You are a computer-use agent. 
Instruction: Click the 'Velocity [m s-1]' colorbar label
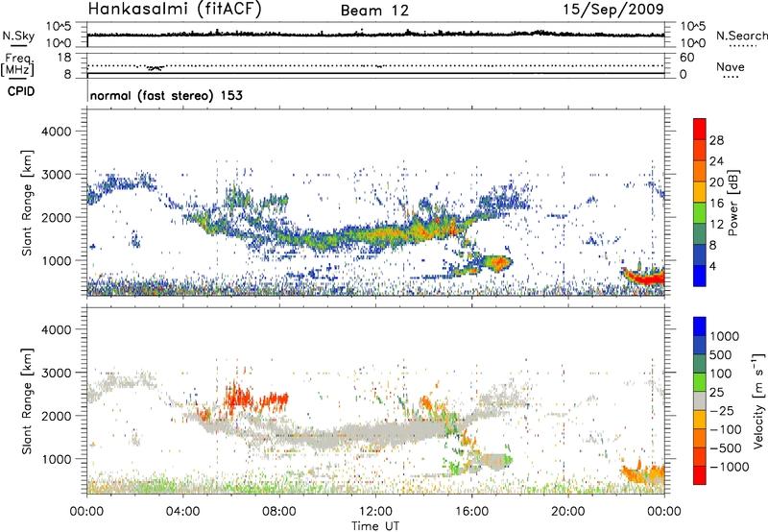[758, 400]
